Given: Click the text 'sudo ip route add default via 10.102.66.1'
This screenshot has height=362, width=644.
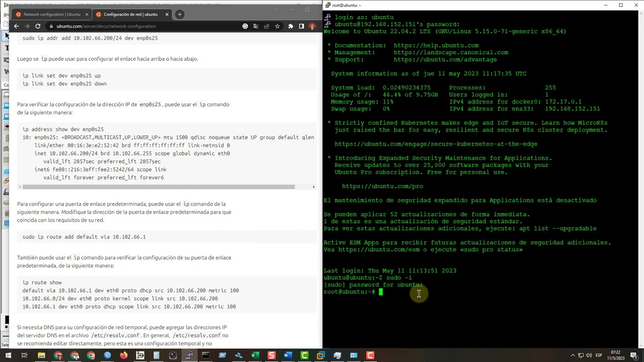Looking at the screenshot, I should [x=84, y=237].
